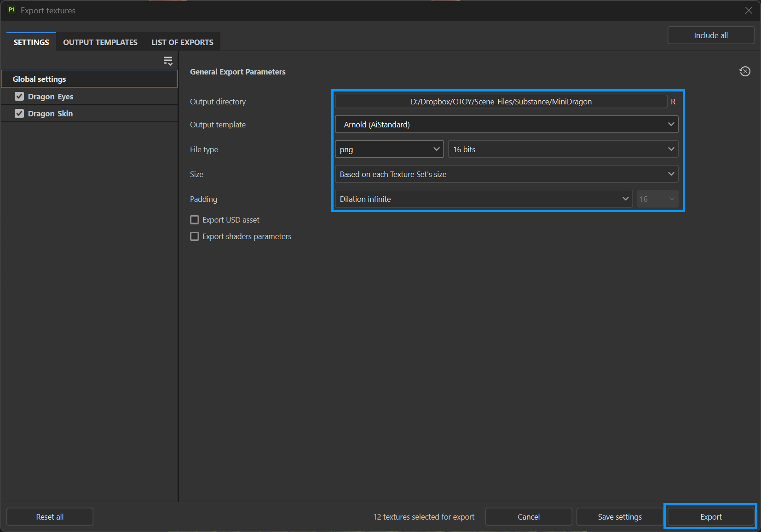Open the List of Exports tab
Viewport: 761px width, 532px height.
[x=182, y=42]
